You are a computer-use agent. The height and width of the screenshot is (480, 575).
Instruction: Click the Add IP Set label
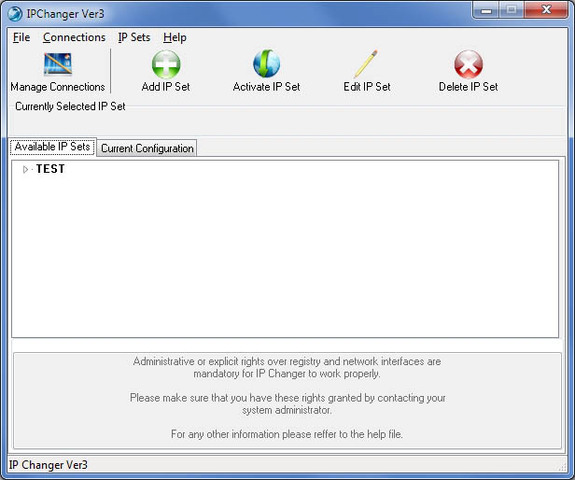pos(166,87)
